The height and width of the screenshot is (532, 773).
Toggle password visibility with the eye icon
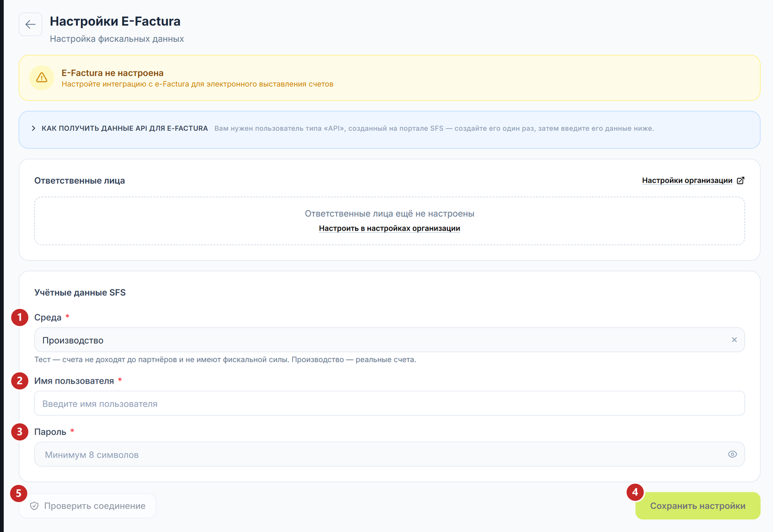click(732, 454)
